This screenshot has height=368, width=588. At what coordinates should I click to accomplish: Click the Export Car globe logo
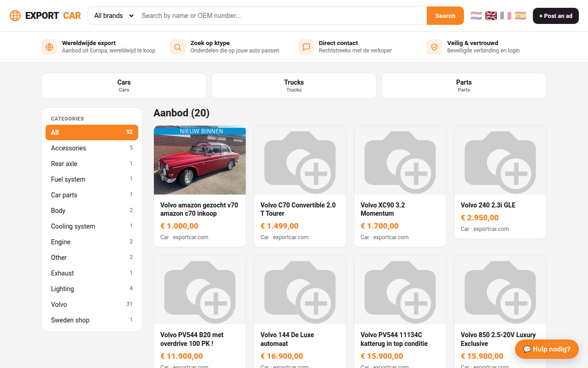(15, 16)
